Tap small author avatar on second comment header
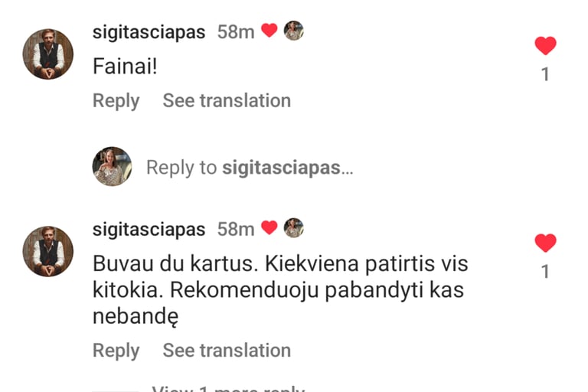Screen dimensions: 588x392 [294, 227]
